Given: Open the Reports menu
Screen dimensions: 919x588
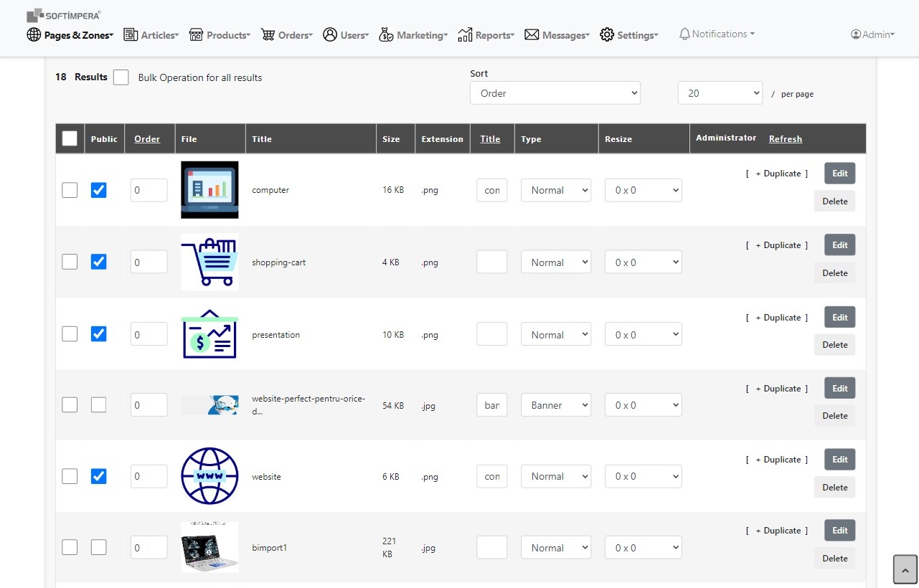Looking at the screenshot, I should [x=486, y=34].
